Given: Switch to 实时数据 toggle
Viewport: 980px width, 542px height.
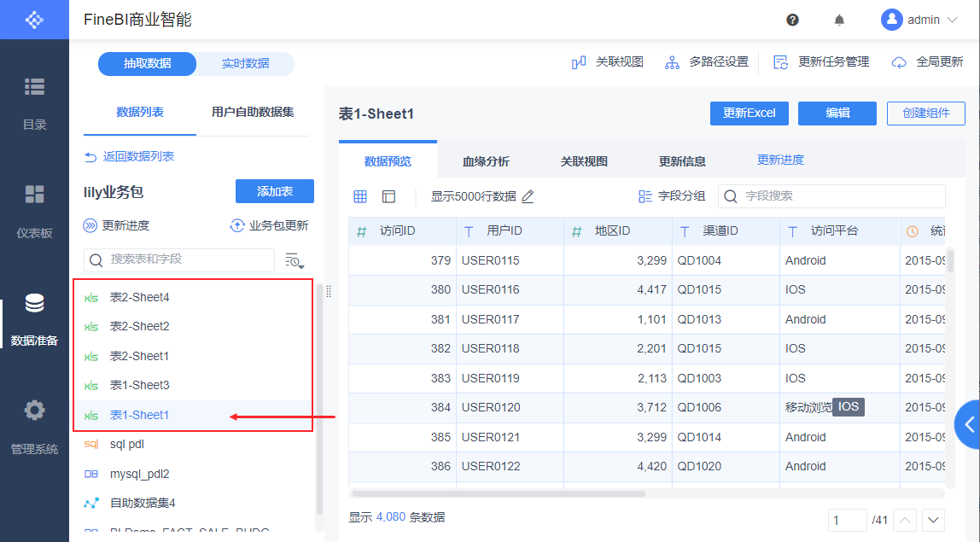Looking at the screenshot, I should point(245,64).
